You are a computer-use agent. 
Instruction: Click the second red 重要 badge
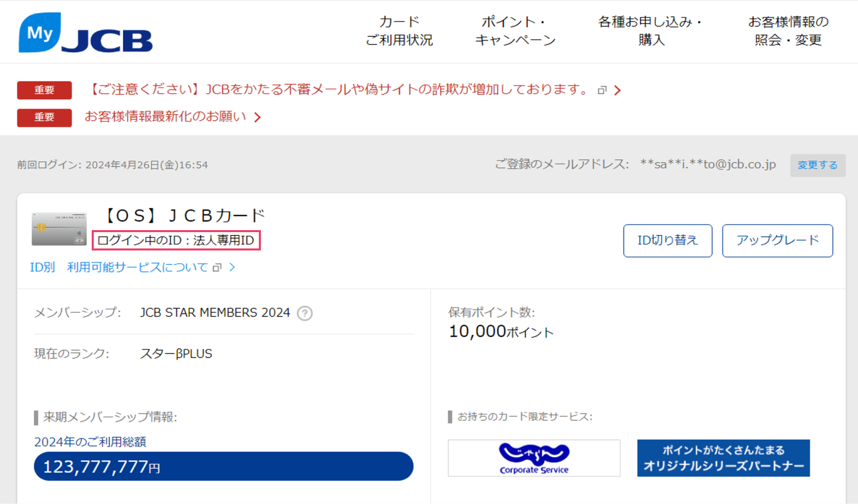pyautogui.click(x=44, y=117)
